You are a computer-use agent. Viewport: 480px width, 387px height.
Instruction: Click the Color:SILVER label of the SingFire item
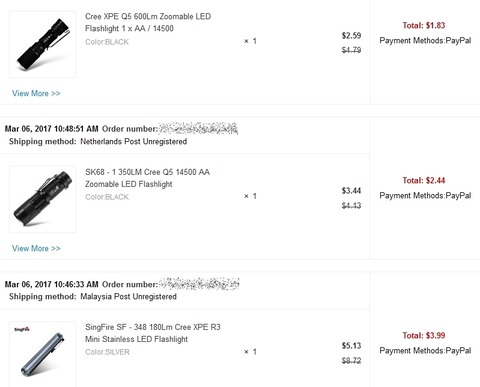click(x=107, y=352)
